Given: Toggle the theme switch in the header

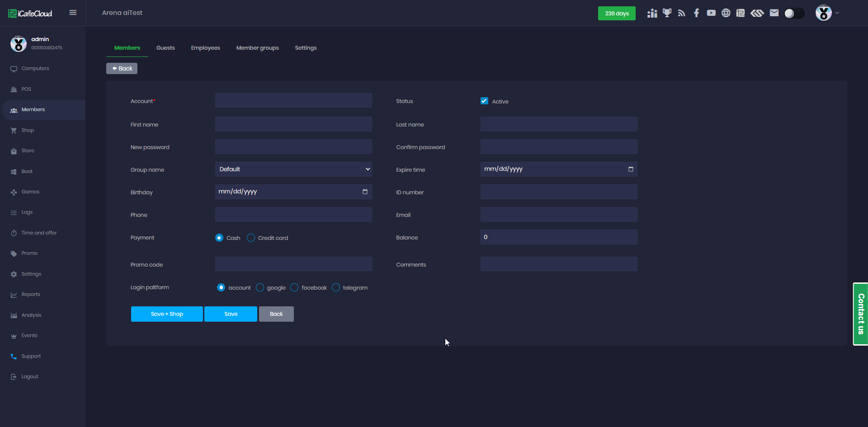Looking at the screenshot, I should coord(794,14).
